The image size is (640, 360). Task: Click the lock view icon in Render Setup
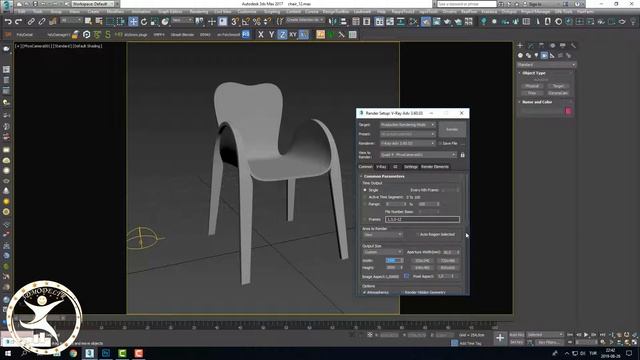462,155
